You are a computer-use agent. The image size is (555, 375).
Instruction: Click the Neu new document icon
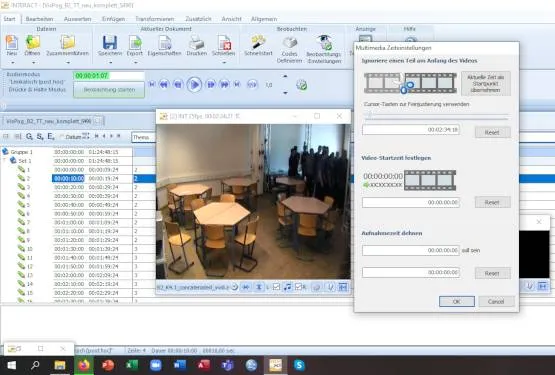click(12, 42)
